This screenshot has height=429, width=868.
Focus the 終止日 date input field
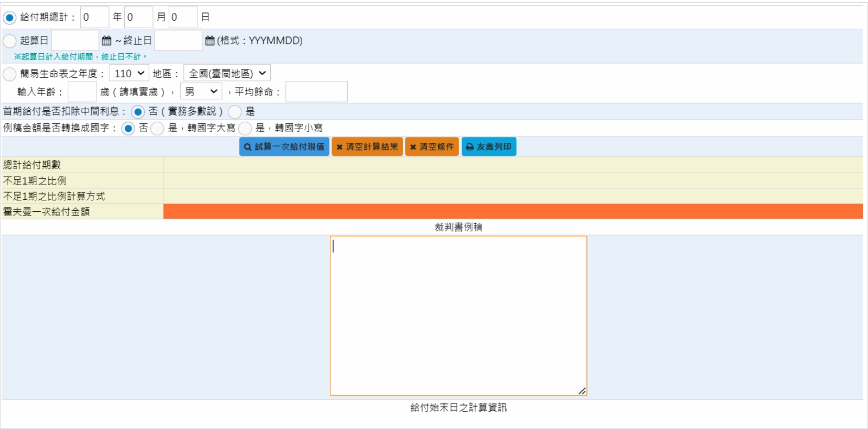click(x=178, y=41)
